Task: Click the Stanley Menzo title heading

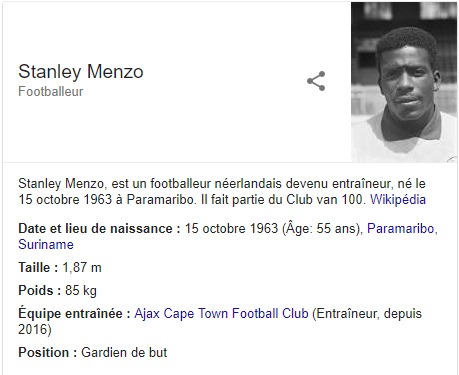Action: point(81,71)
